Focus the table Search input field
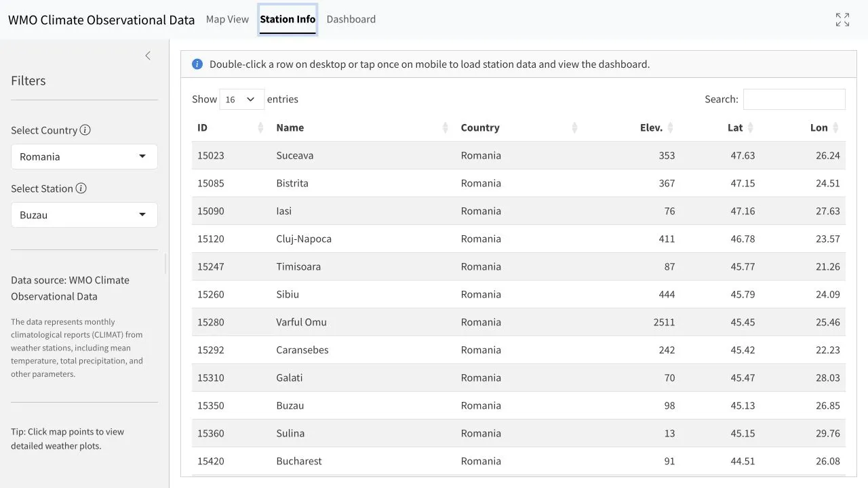 pyautogui.click(x=794, y=99)
